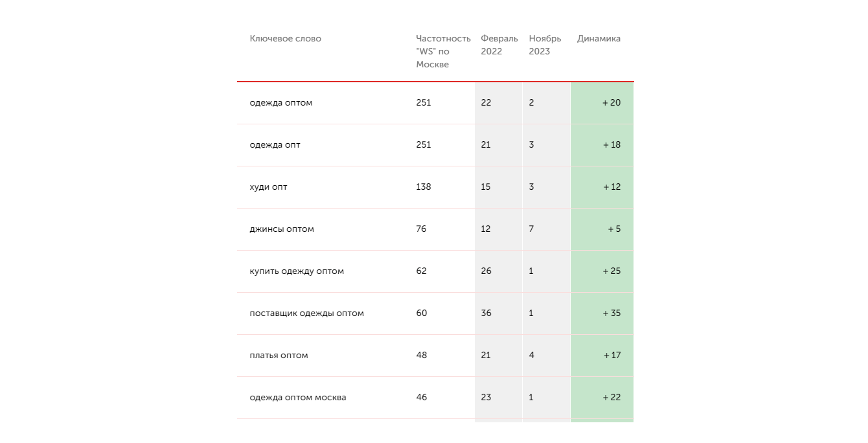Viewport: 868px width, 443px height.
Task: Click the green "+ 35" dynamics cell
Action: [611, 313]
